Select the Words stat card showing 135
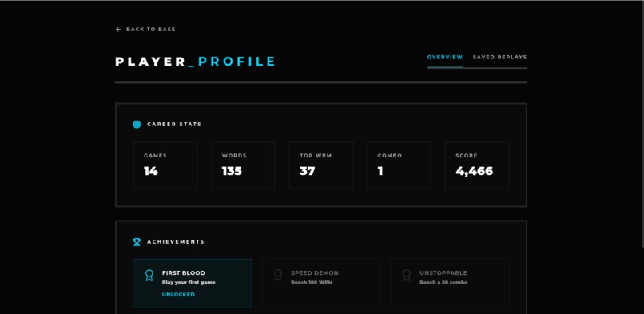 [x=243, y=165]
